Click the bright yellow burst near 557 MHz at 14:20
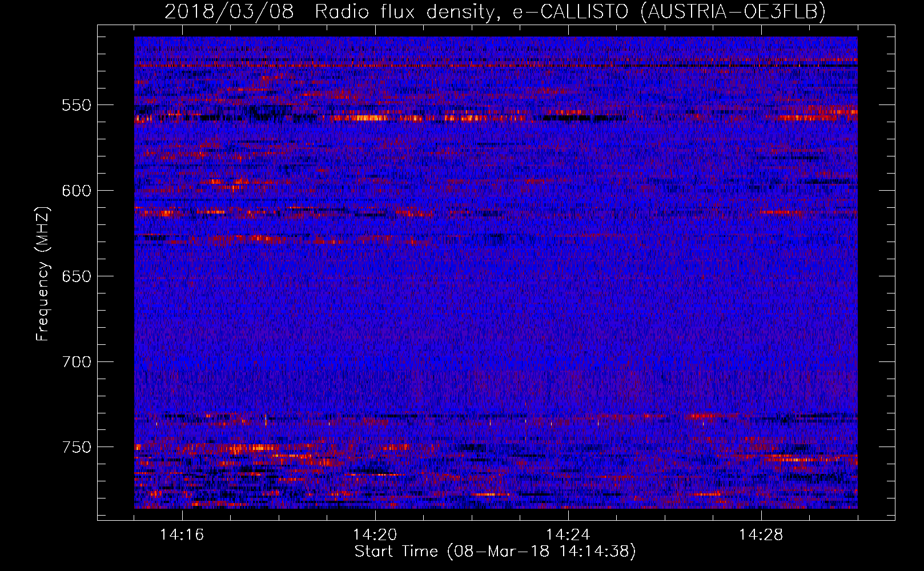The width and height of the screenshot is (924, 571). (360, 118)
